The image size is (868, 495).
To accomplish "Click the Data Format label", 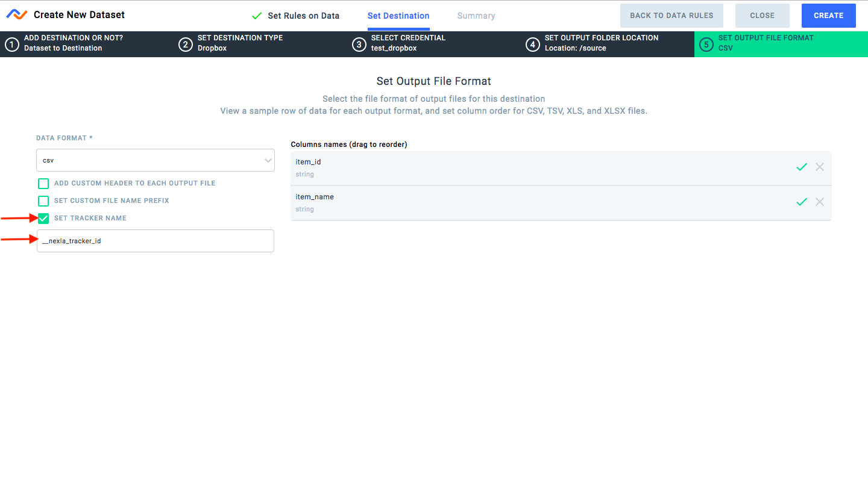I will 64,138.
